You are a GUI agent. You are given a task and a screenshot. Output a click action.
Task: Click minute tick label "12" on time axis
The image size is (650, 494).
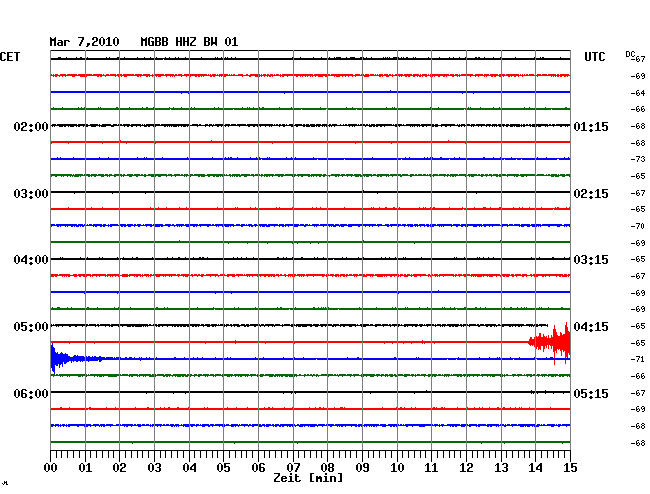pos(466,468)
